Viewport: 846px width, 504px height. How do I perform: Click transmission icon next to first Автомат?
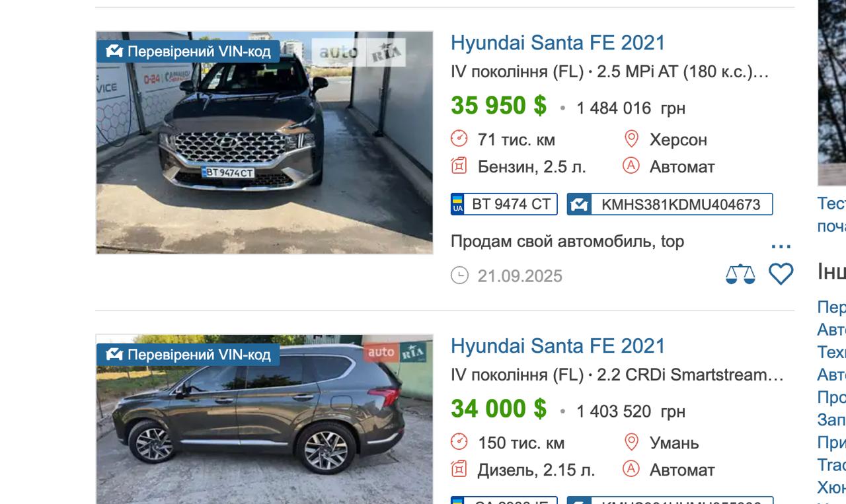pyautogui.click(x=631, y=166)
